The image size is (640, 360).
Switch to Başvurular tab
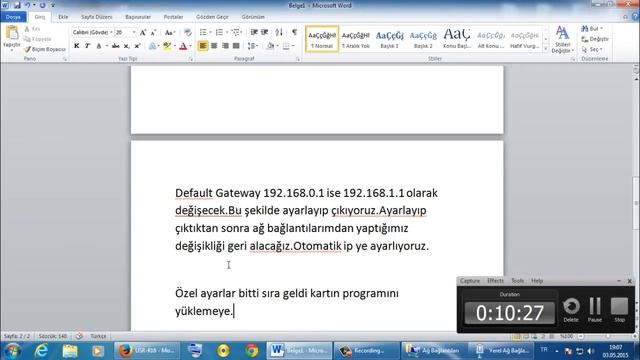click(x=138, y=17)
